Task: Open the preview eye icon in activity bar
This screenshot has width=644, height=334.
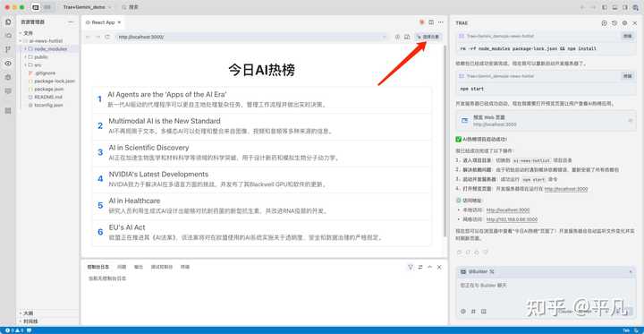Action: click(x=8, y=64)
